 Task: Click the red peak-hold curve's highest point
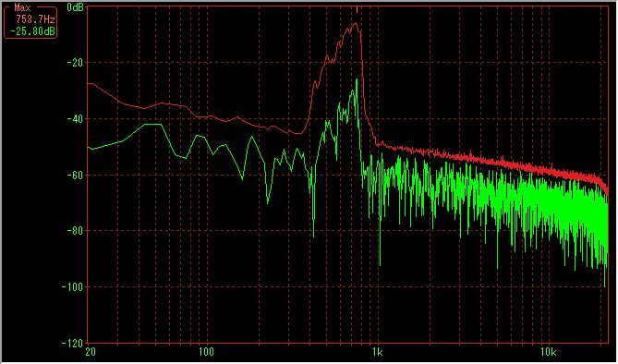356,23
